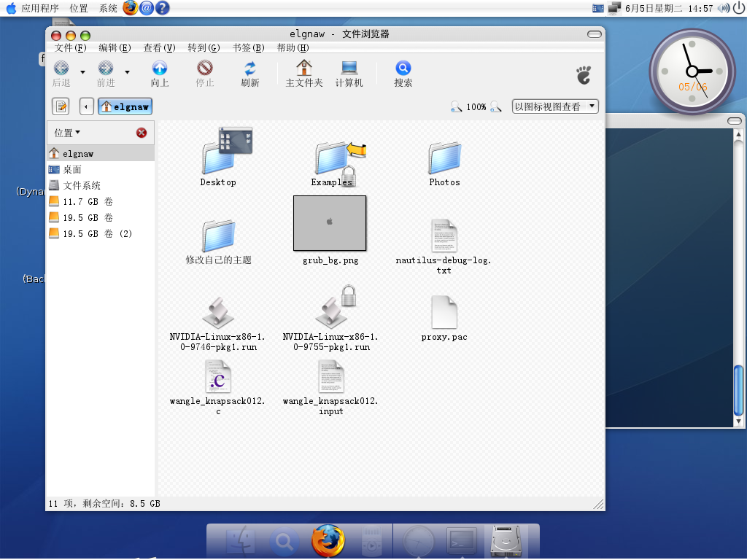Toggle text-based location bar edit icon
This screenshot has width=747, height=560.
[x=61, y=106]
